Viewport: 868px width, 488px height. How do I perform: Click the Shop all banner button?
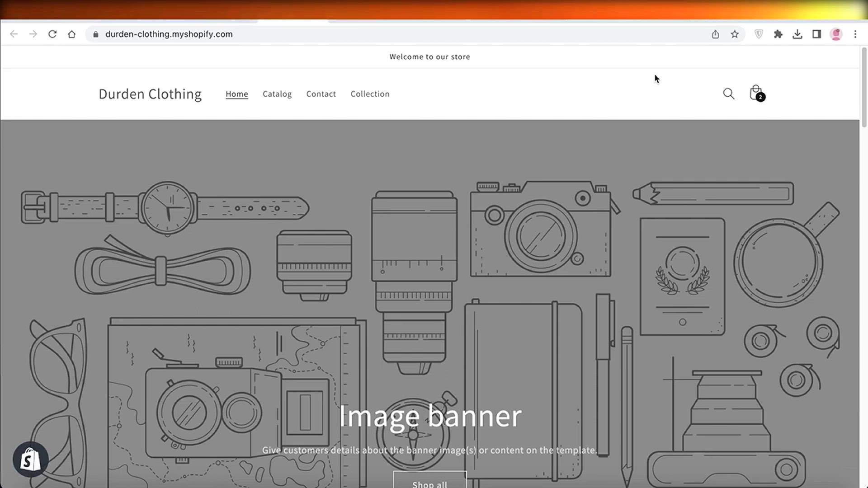pos(429,480)
